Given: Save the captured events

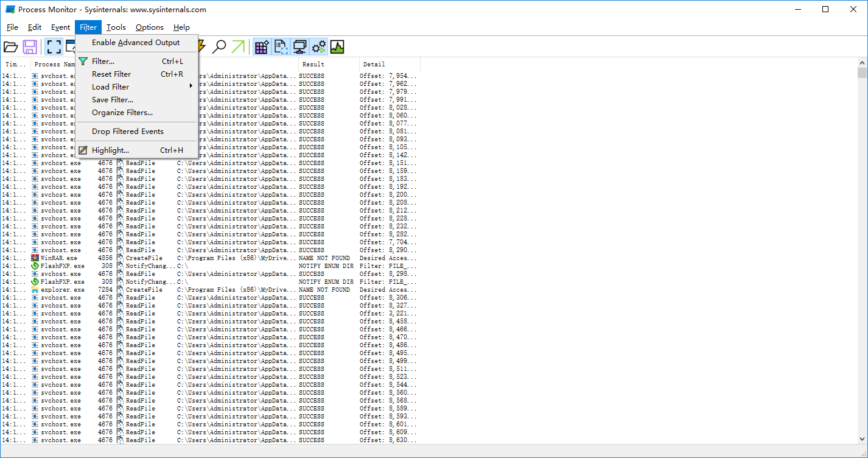Looking at the screenshot, I should coord(29,46).
